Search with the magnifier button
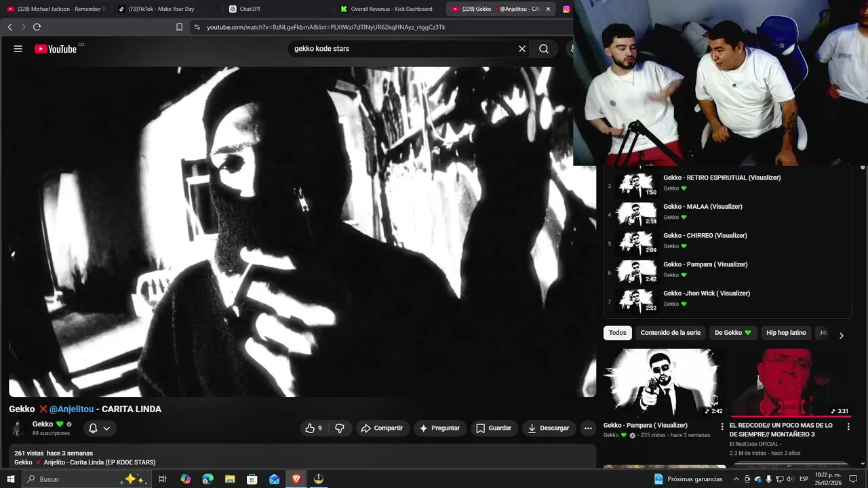The image size is (868, 488). (544, 49)
